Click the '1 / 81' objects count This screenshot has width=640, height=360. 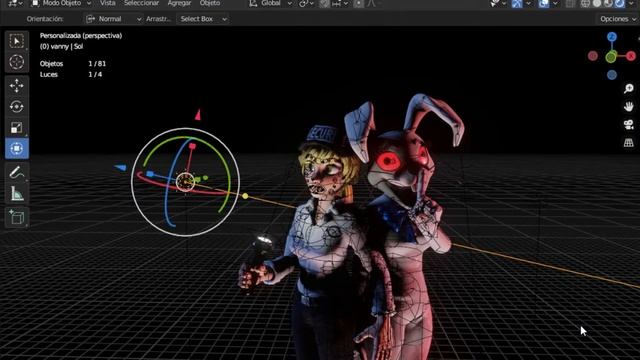coord(97,64)
